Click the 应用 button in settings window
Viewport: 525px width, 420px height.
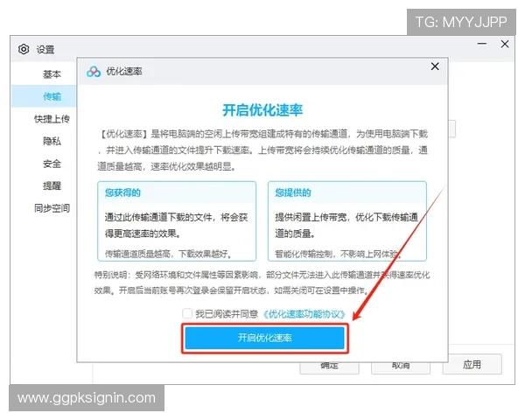(x=472, y=364)
